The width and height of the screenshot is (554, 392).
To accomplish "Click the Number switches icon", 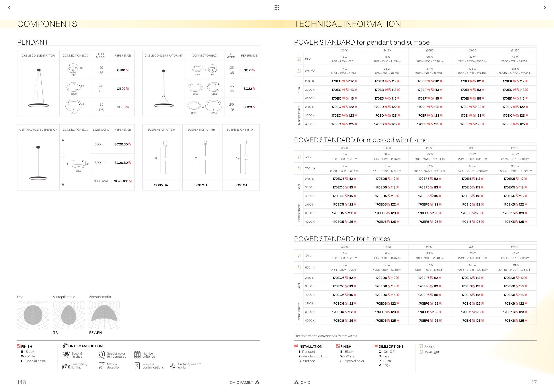I will coord(137,355).
